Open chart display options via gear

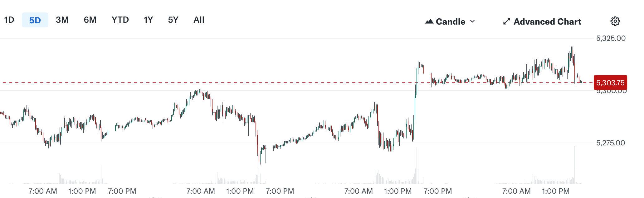click(615, 21)
